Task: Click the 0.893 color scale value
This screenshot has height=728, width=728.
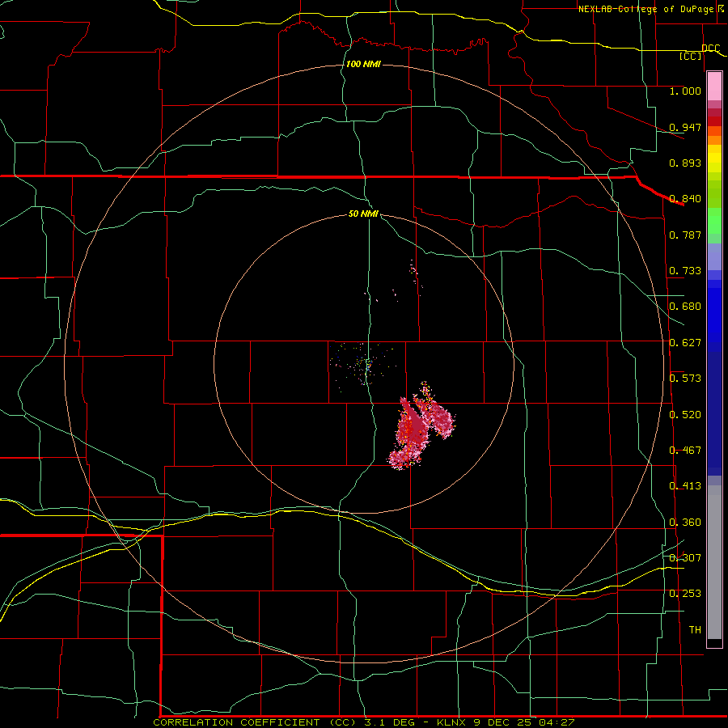Action: click(x=685, y=163)
